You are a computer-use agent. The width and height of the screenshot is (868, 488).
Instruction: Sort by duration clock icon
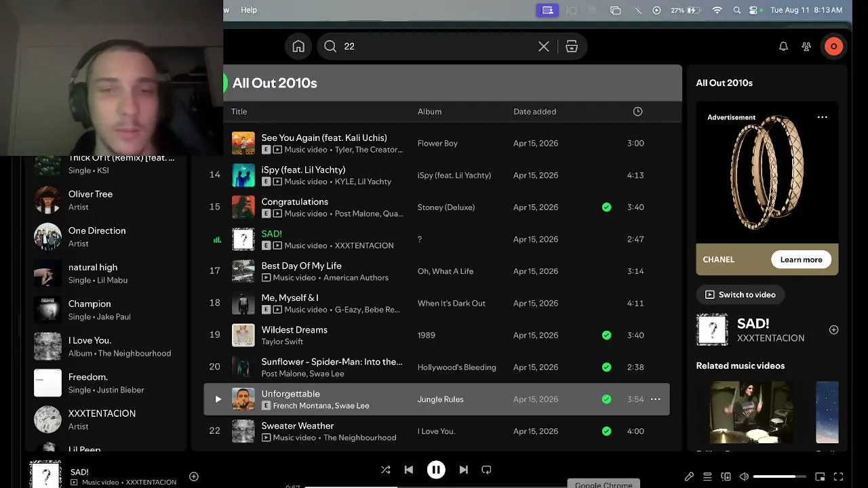(637, 112)
